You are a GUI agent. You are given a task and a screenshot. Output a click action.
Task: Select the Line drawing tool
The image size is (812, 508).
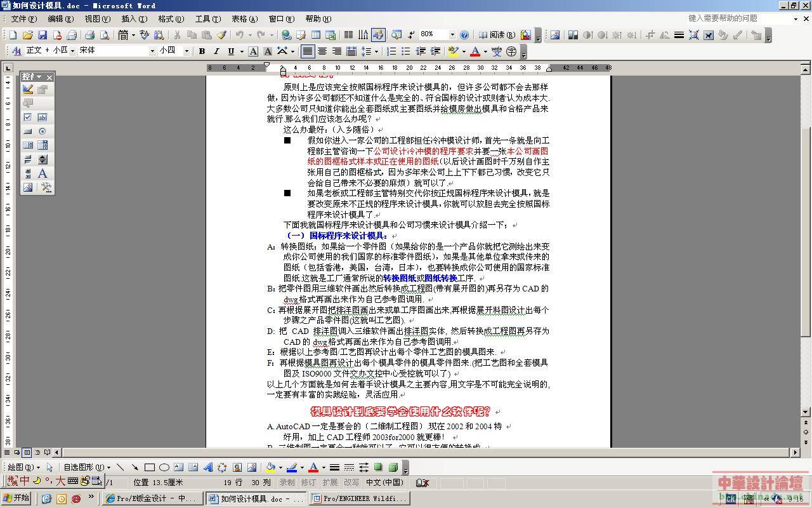[121, 467]
